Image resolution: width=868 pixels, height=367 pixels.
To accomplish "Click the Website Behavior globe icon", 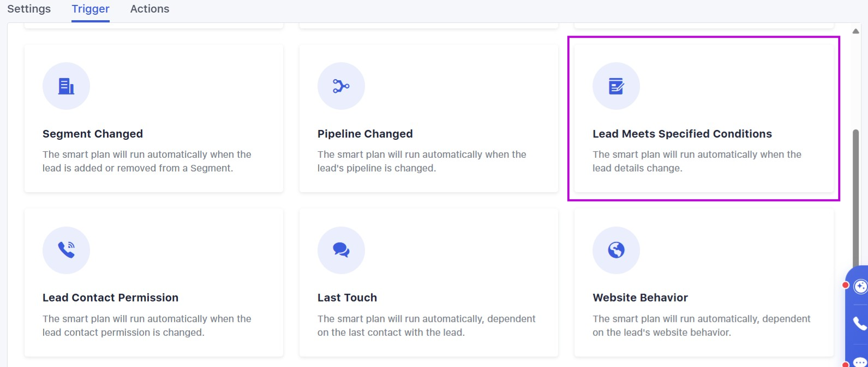I will point(616,250).
